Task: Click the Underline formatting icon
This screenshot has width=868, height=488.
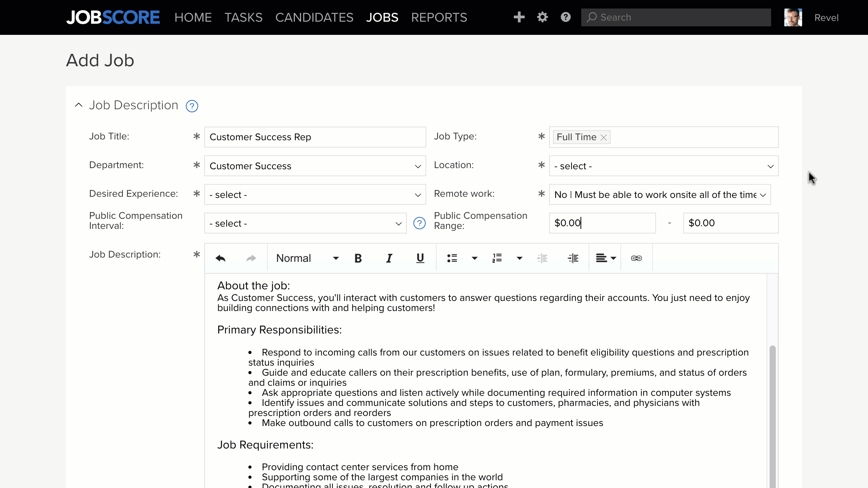Action: 420,258
